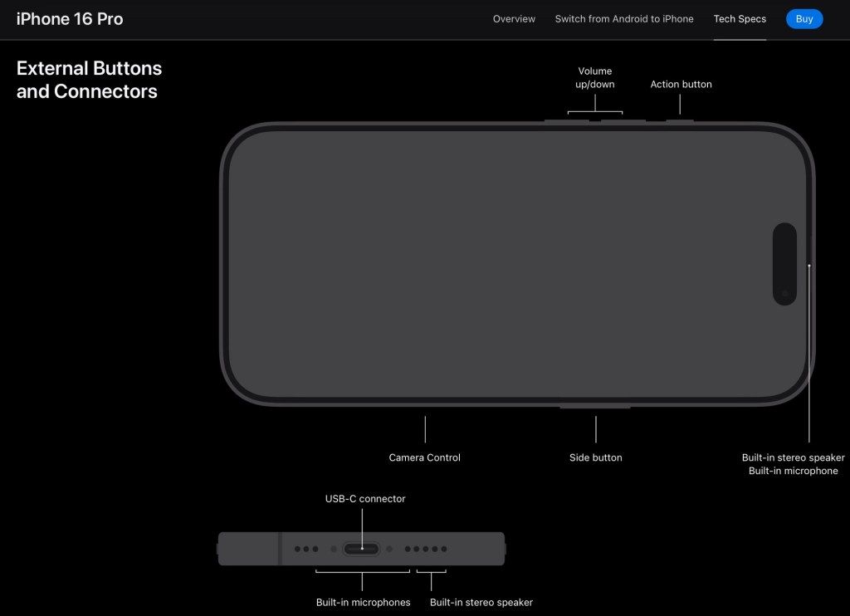Open the Overview page
The height and width of the screenshot is (616, 850).
click(514, 19)
